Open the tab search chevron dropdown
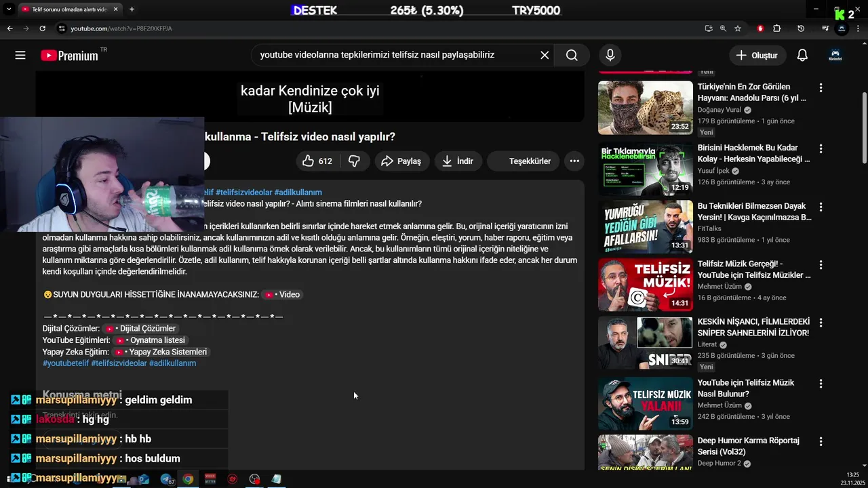 click(x=9, y=9)
